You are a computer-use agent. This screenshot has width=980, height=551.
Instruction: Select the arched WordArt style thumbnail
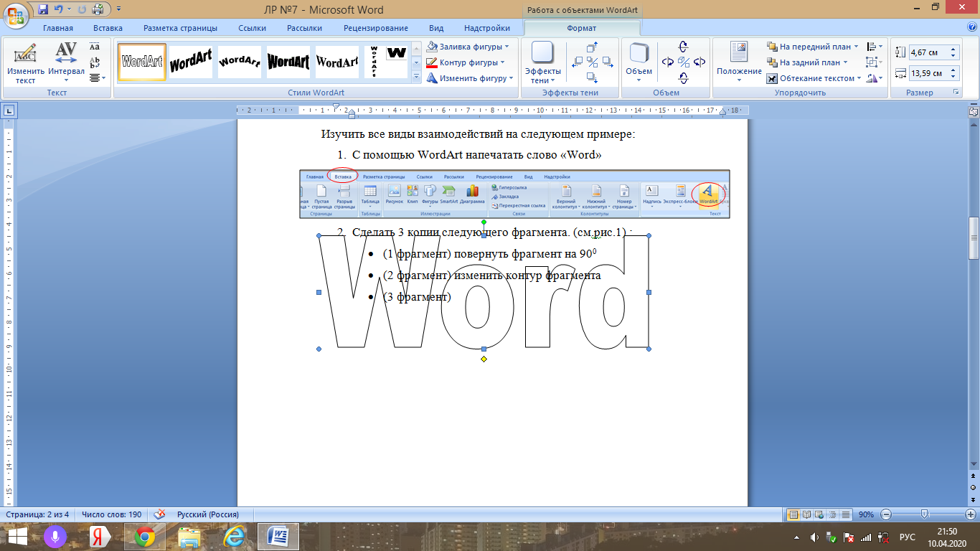click(x=239, y=62)
